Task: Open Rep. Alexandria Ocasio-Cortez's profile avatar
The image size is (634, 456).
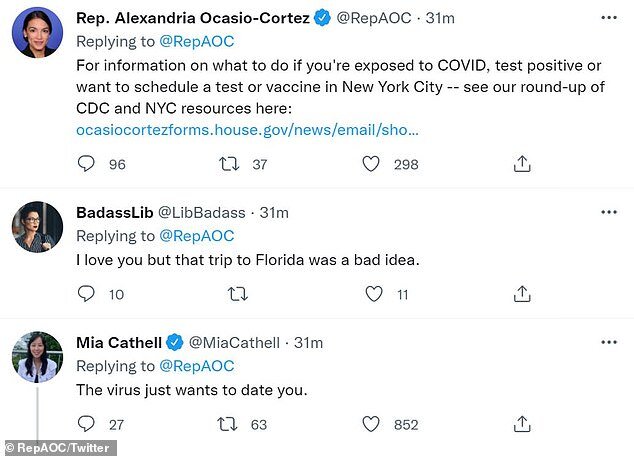Action: 38,32
